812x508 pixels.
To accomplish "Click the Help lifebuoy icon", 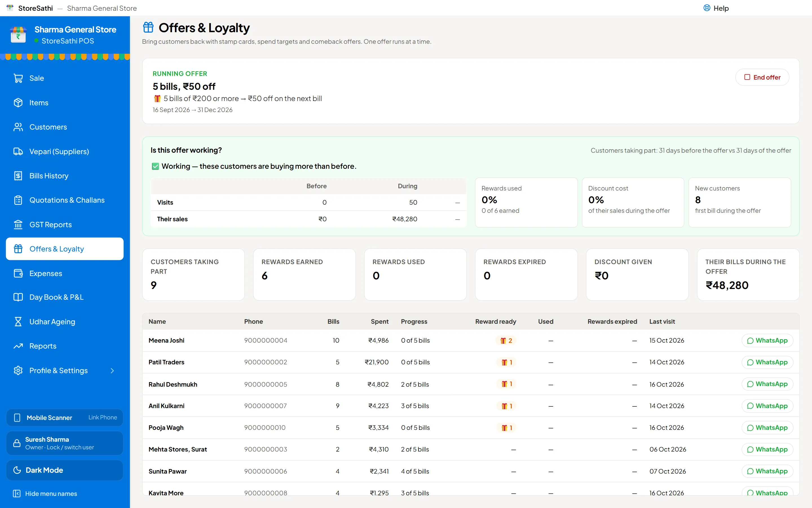I will tap(707, 8).
